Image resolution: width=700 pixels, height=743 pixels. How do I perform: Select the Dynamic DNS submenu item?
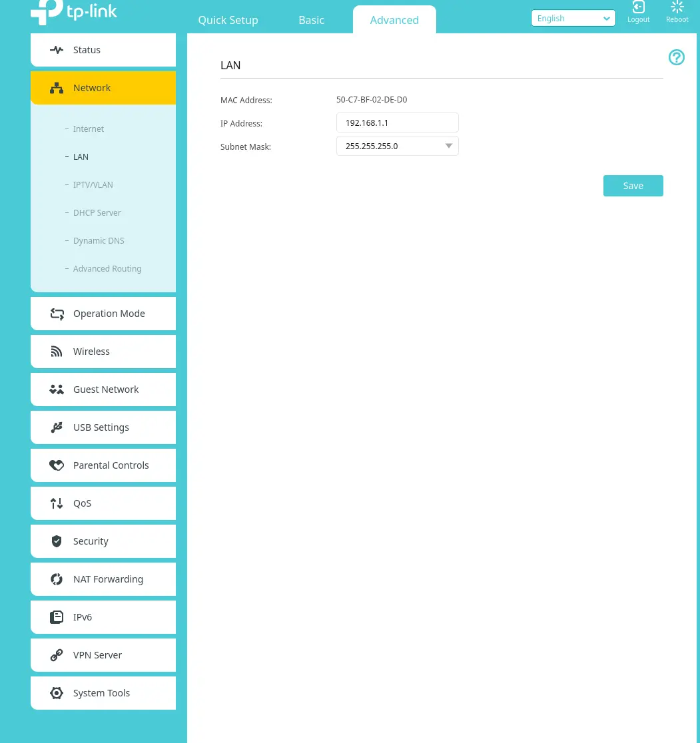(x=99, y=241)
